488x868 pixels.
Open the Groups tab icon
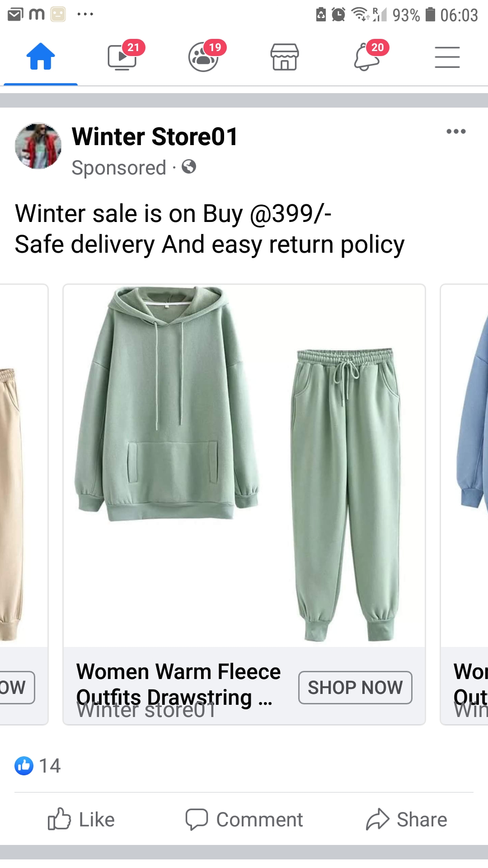[204, 57]
